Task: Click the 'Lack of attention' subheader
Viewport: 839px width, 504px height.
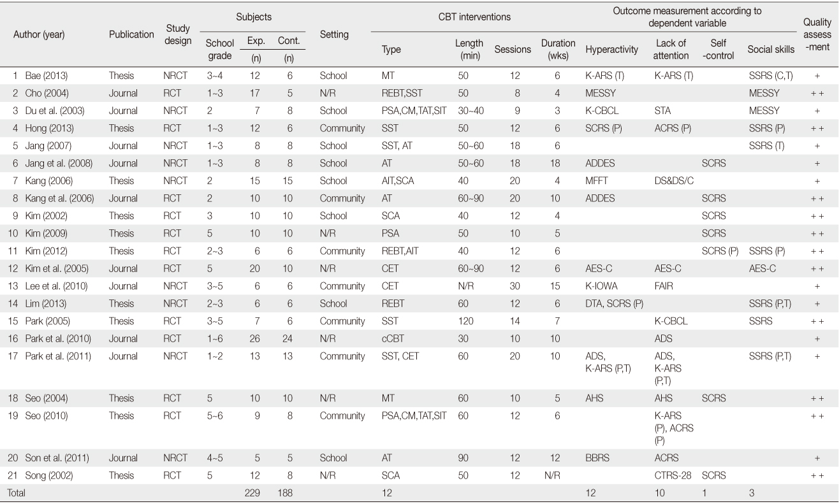Action: (x=671, y=49)
